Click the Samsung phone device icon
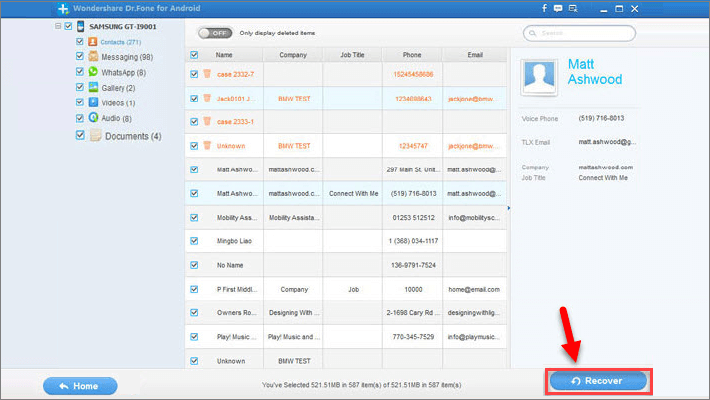 (x=81, y=26)
